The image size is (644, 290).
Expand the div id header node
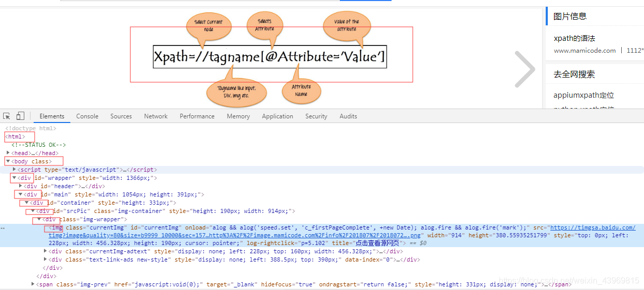click(20, 186)
